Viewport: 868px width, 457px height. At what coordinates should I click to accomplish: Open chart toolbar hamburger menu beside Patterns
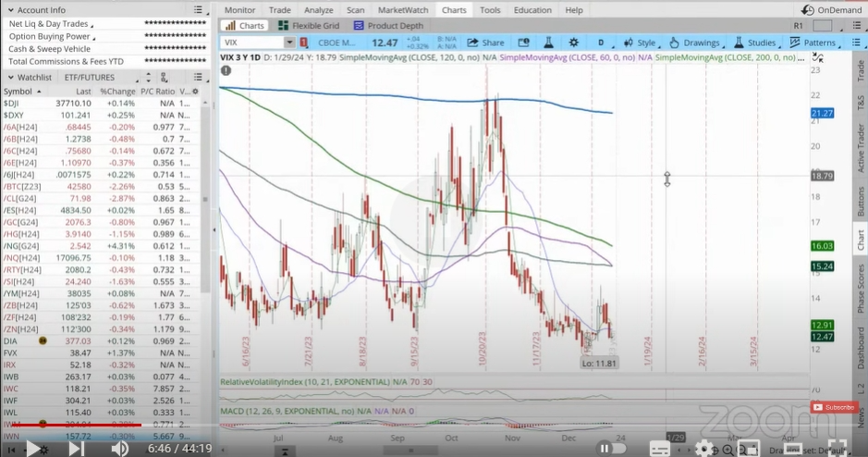[x=856, y=43]
